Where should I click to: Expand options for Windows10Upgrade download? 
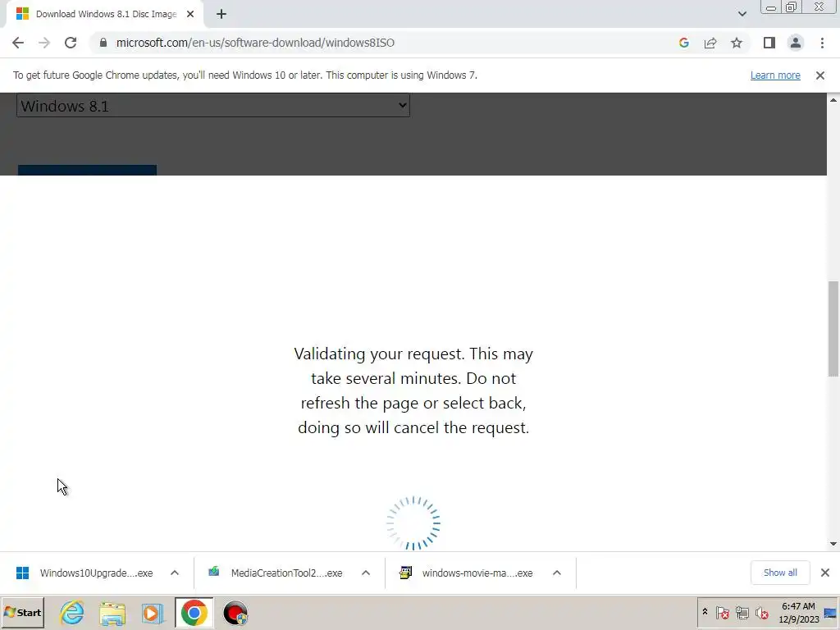tap(175, 573)
